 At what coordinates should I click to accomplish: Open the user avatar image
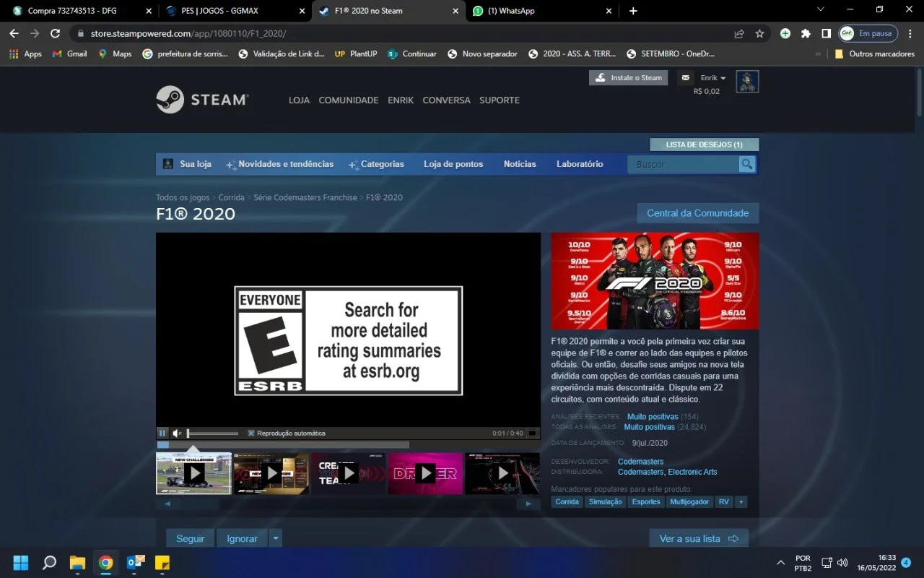coord(747,82)
